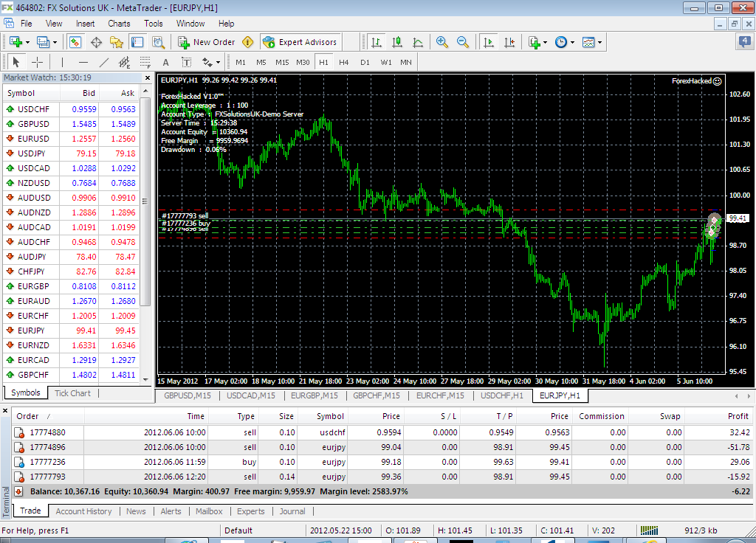Select EURJPY row in Market Watch
The width and height of the screenshot is (756, 543).
click(x=72, y=331)
